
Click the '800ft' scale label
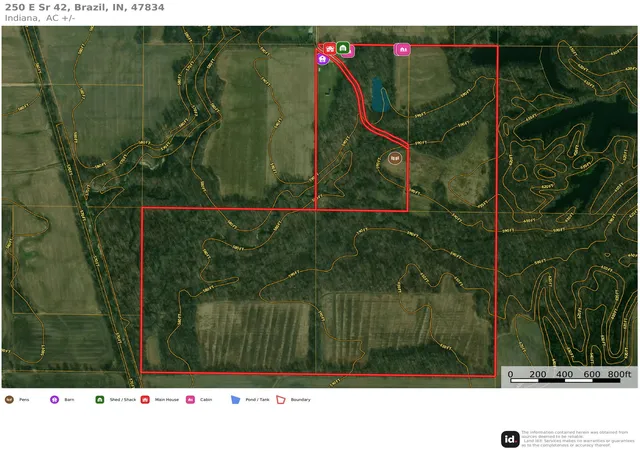[619, 374]
